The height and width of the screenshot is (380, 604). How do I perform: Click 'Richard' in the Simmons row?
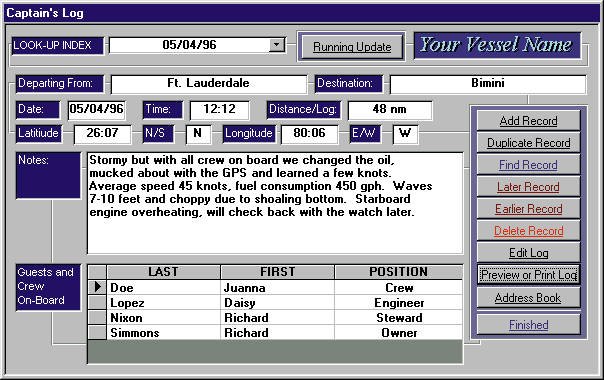tap(277, 333)
